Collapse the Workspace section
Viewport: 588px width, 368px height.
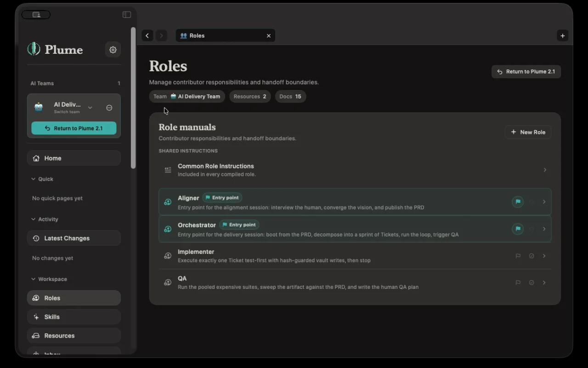(x=33, y=279)
